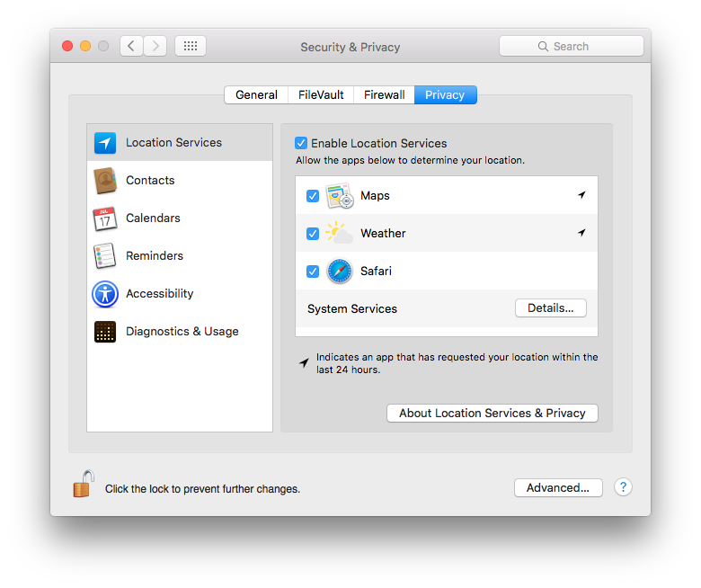Screen dimensions: 701x588
Task: Switch to the General tab
Action: tap(256, 94)
